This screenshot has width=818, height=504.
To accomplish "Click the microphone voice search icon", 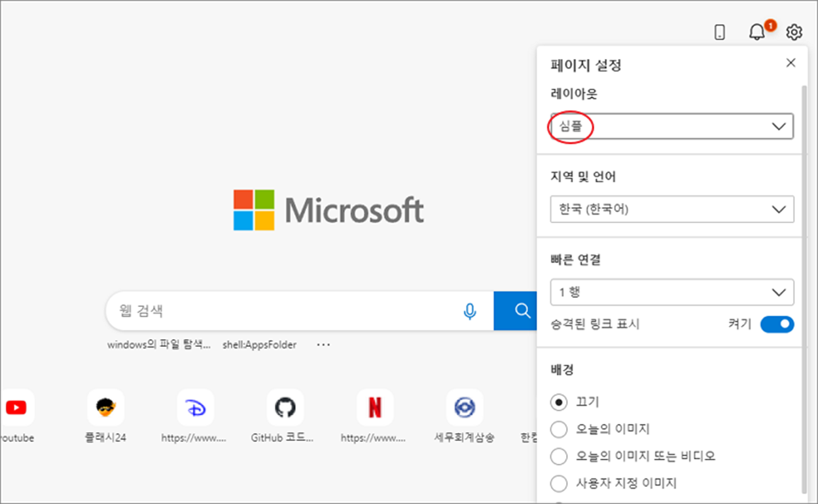I will 469,311.
